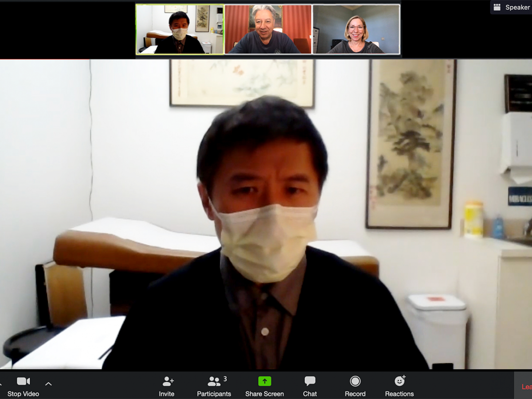The width and height of the screenshot is (532, 399).
Task: Open Participants via the people icon
Action: pyautogui.click(x=214, y=381)
